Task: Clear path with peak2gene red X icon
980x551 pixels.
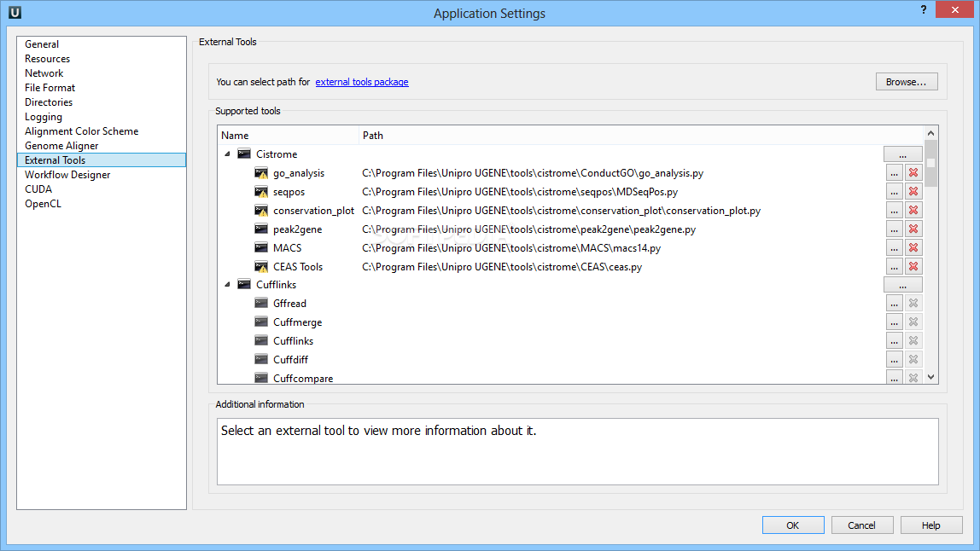Action: [913, 229]
